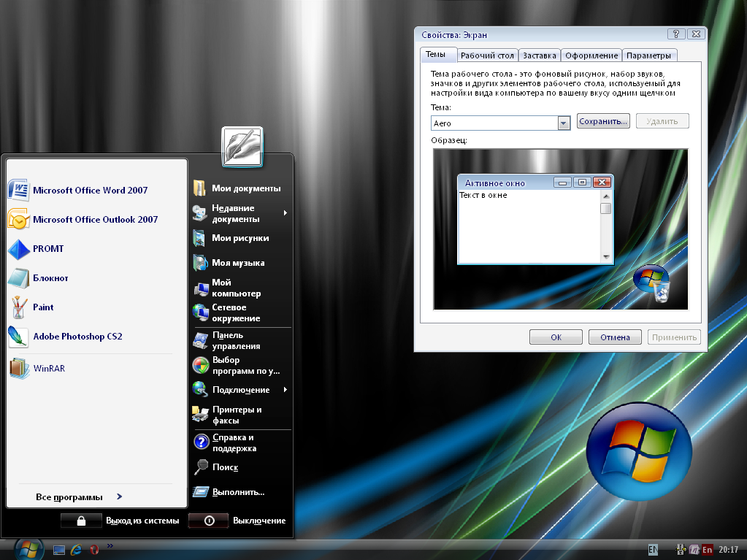This screenshot has height=560, width=747.
Task: Click the user account picture
Action: [x=242, y=147]
